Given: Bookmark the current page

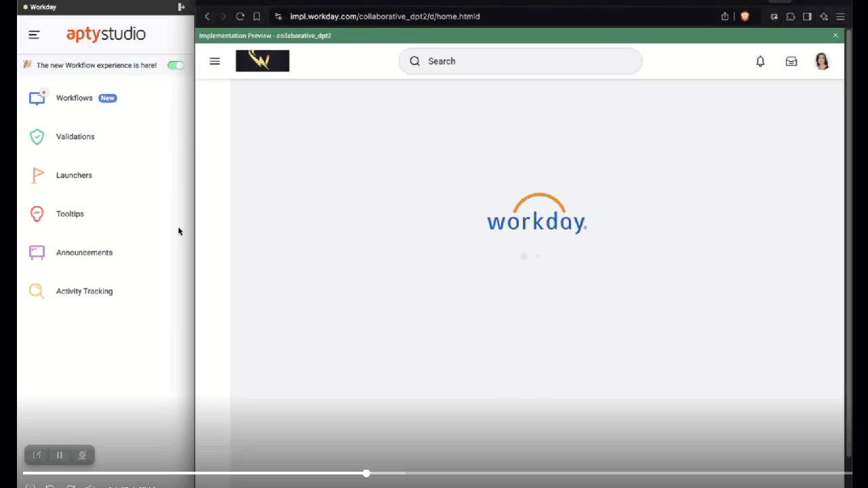Looking at the screenshot, I should pyautogui.click(x=256, y=16).
